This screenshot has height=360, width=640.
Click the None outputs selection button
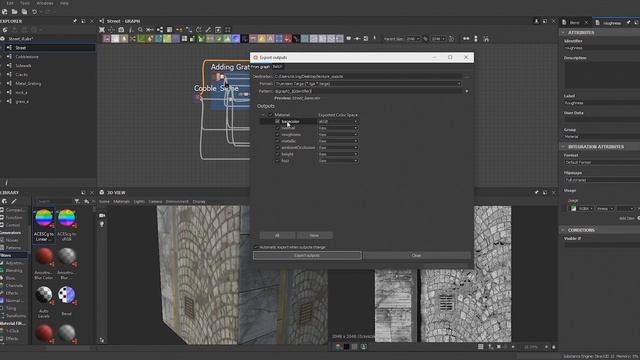(x=314, y=235)
